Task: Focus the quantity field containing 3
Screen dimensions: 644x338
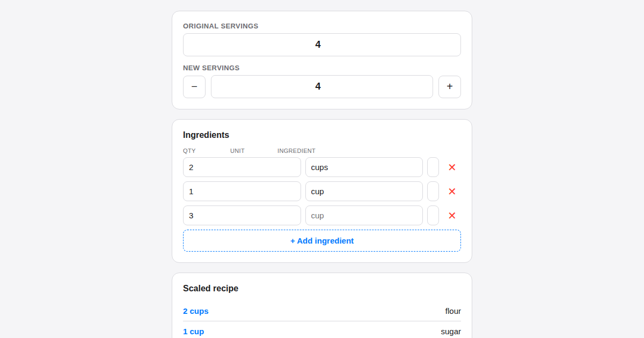Action: tap(242, 215)
